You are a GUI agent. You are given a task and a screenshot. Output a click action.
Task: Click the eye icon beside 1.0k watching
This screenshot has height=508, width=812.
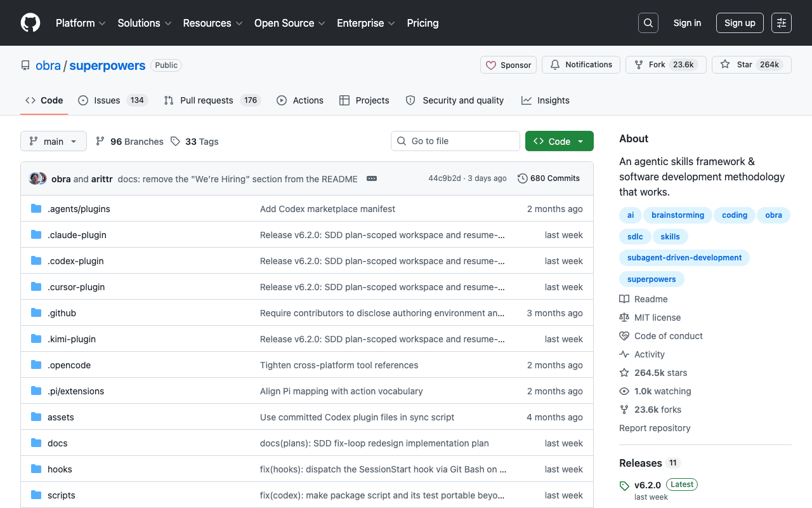tap(624, 391)
